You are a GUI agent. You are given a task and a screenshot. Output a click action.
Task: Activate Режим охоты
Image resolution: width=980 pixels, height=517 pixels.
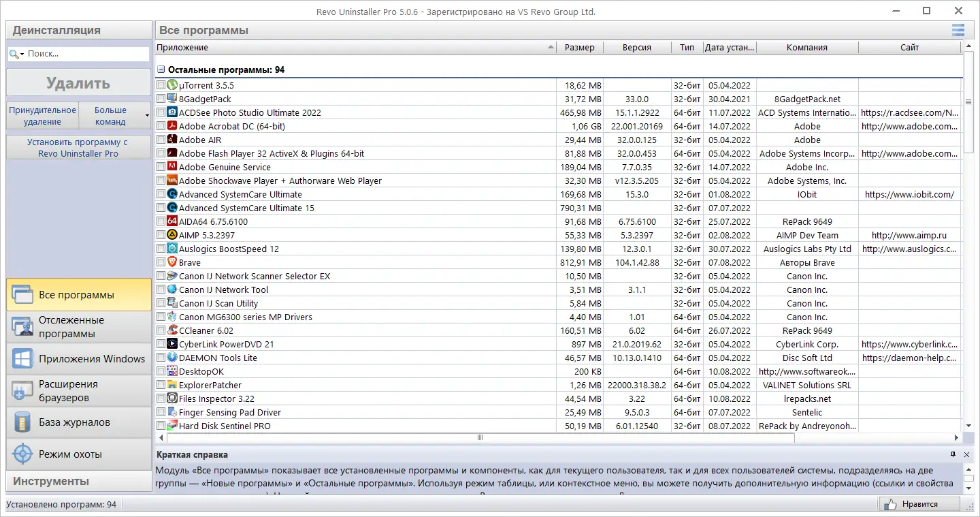click(79, 454)
